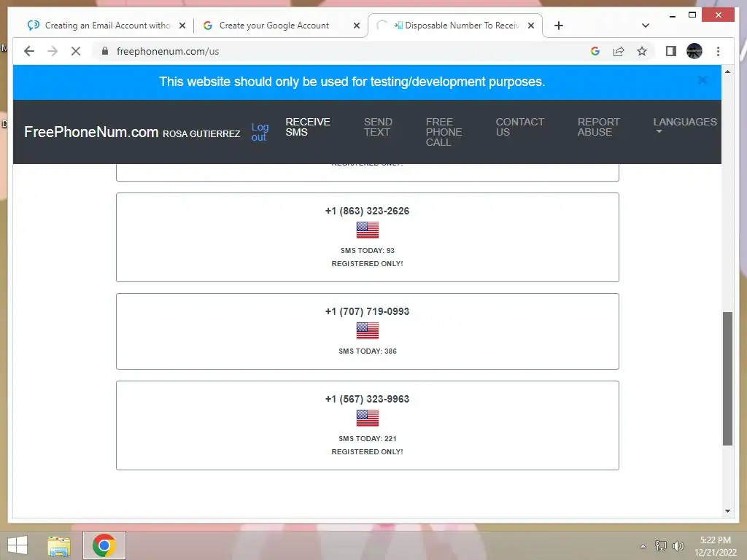
Task: Open the network tray icon
Action: click(x=660, y=546)
